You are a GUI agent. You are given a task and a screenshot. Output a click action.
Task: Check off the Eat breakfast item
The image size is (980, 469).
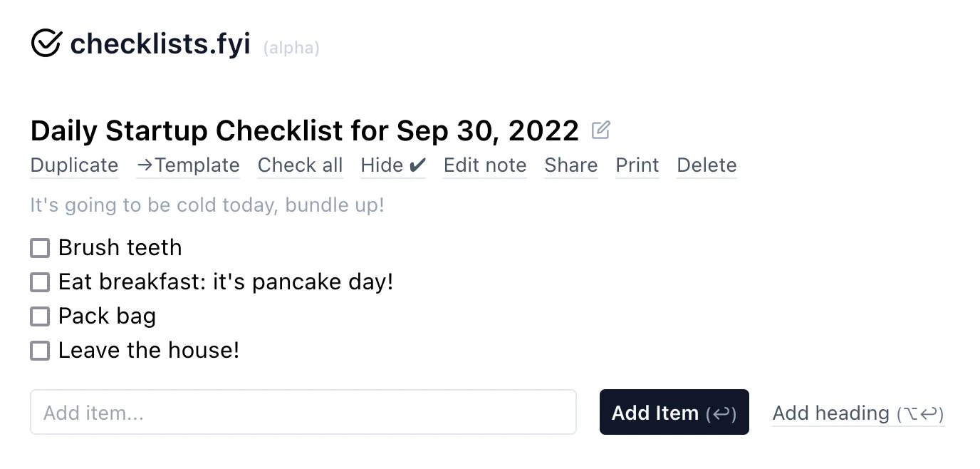pos(40,282)
